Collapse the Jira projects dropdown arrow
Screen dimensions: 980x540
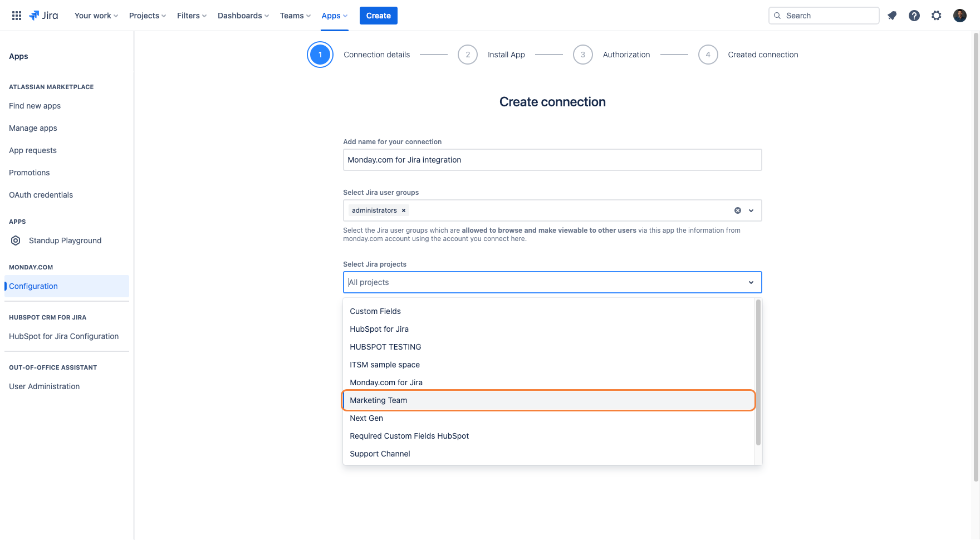pyautogui.click(x=751, y=282)
